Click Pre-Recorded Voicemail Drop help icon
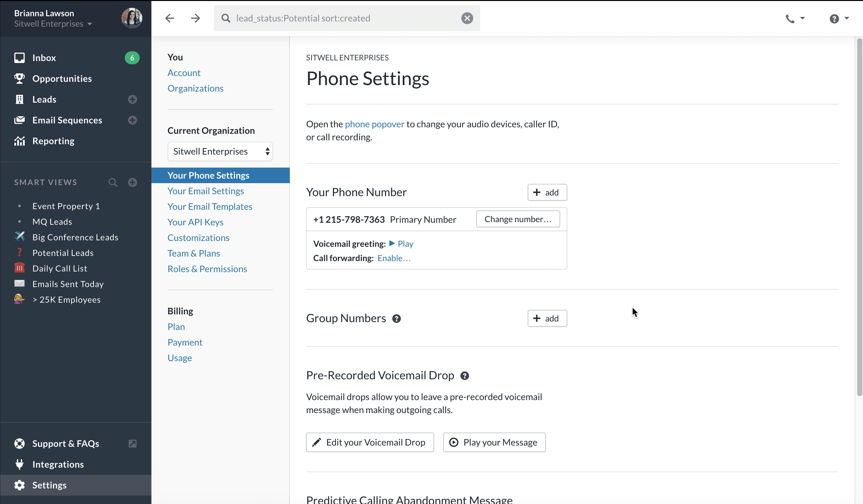The width and height of the screenshot is (863, 504). pyautogui.click(x=464, y=376)
